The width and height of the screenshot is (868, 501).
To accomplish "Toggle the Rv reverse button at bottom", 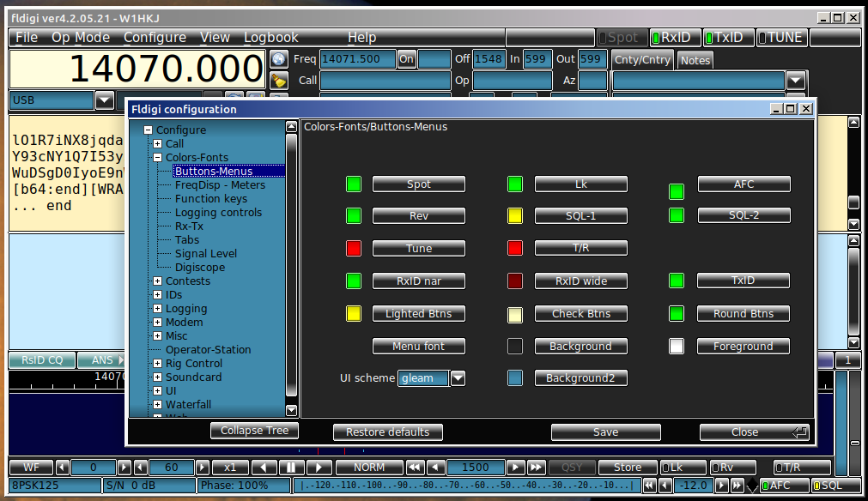I will point(732,468).
